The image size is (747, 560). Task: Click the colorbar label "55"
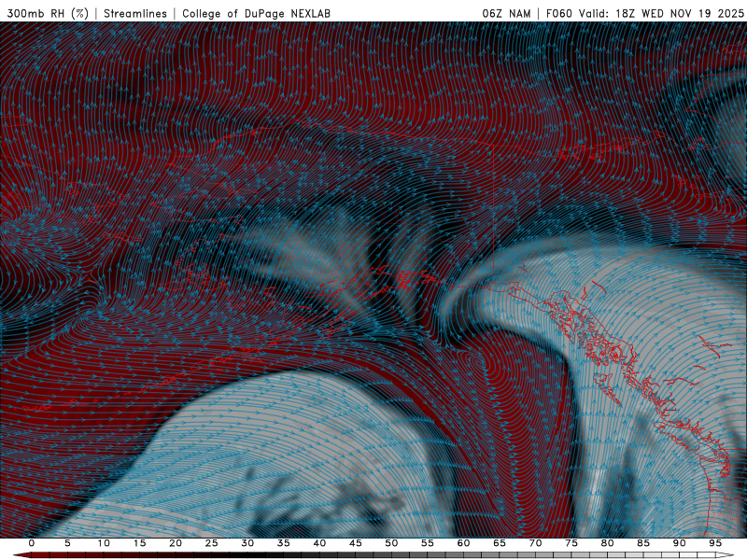coord(427,543)
